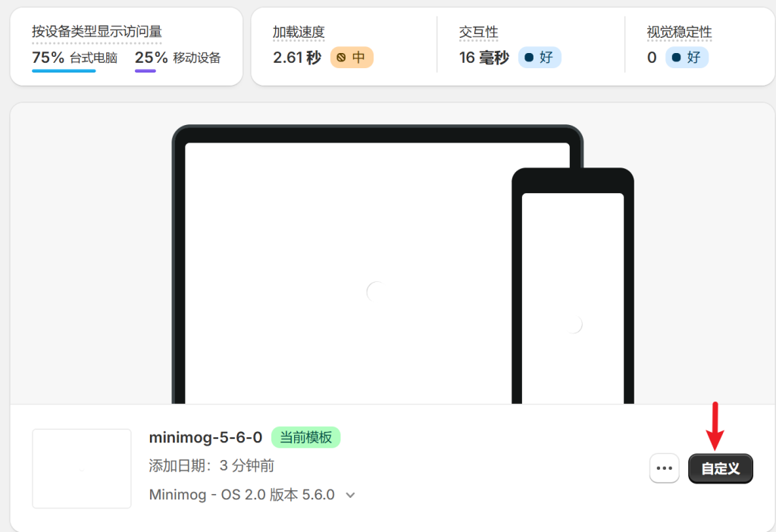Click the 2.61 秒 loading speed value
The height and width of the screenshot is (532, 776).
click(297, 58)
